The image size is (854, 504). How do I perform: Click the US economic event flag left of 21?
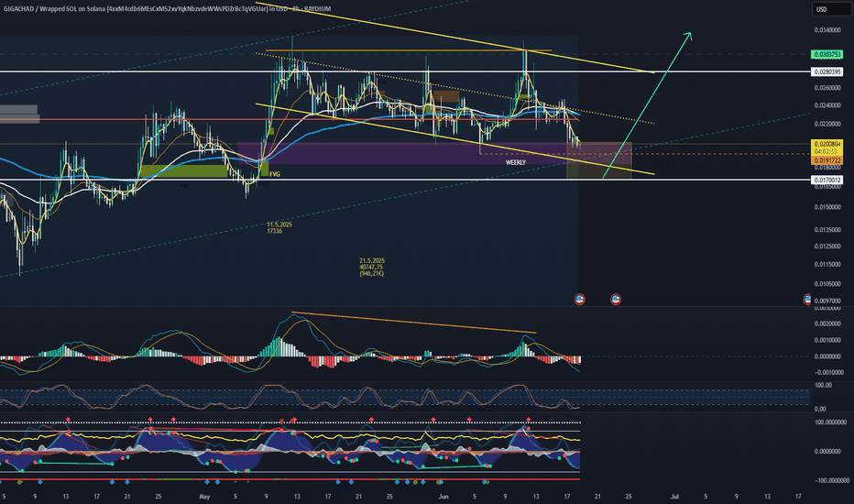[579, 299]
